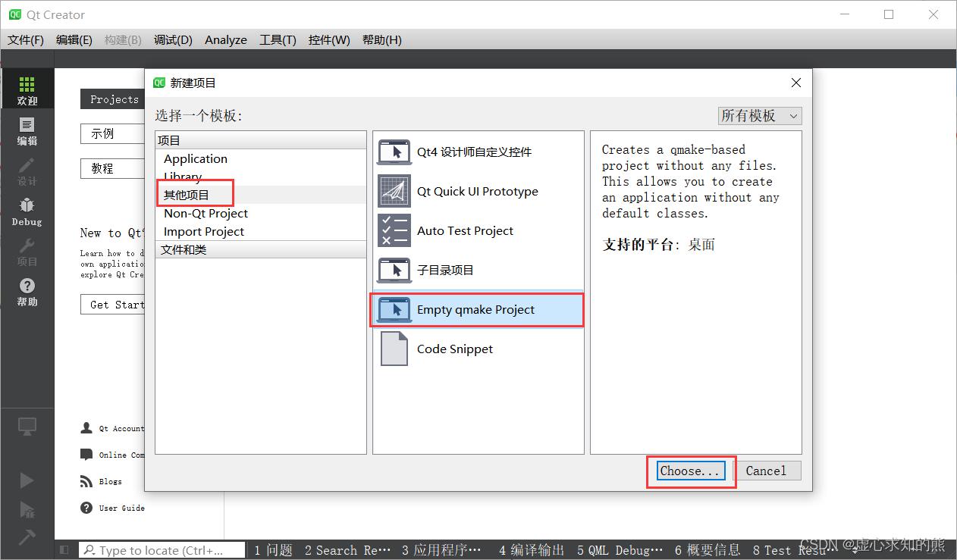Select the Non-Qt Project category
The height and width of the screenshot is (560, 957).
(x=261, y=213)
